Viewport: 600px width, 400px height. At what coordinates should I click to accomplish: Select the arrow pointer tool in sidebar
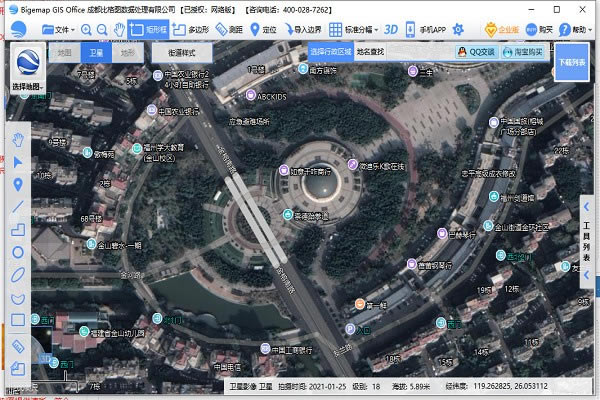(17, 162)
